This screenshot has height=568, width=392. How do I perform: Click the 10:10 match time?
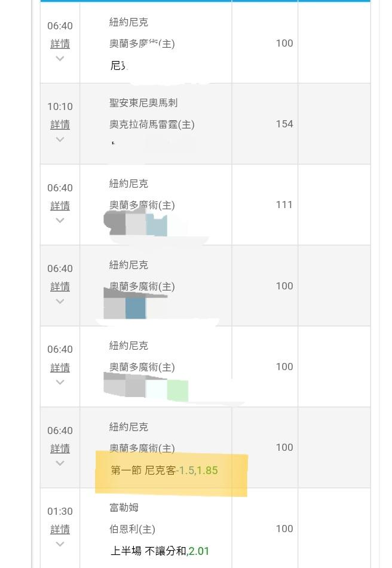(60, 106)
